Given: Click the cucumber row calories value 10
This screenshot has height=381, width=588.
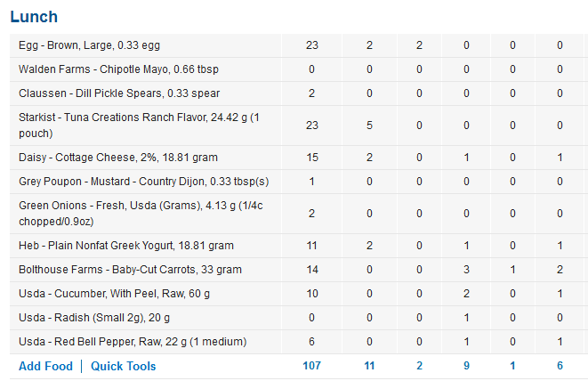Looking at the screenshot, I should click(x=311, y=294).
